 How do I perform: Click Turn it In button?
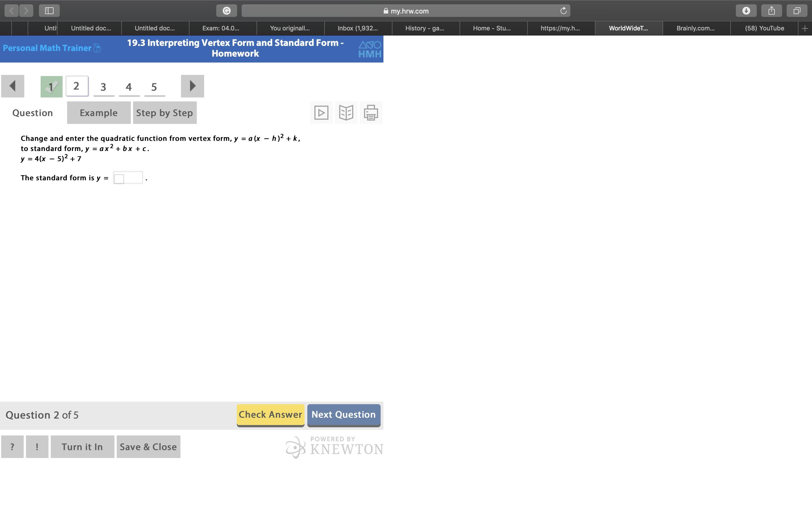coord(82,447)
